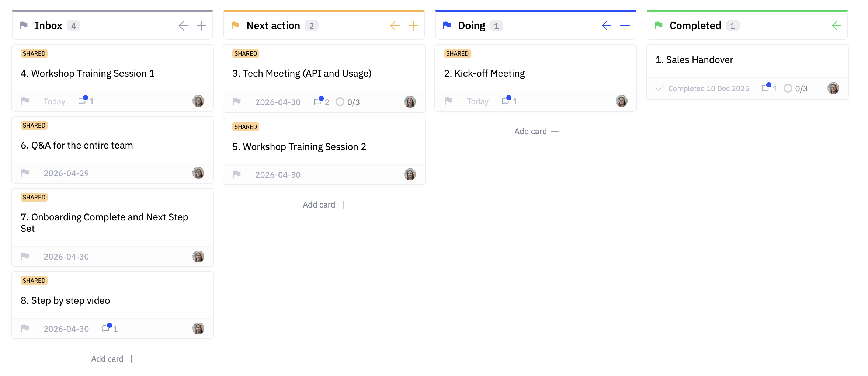The height and width of the screenshot is (376, 868).
Task: Click assignee avatar on Workshop Training Session 2
Action: pyautogui.click(x=410, y=174)
